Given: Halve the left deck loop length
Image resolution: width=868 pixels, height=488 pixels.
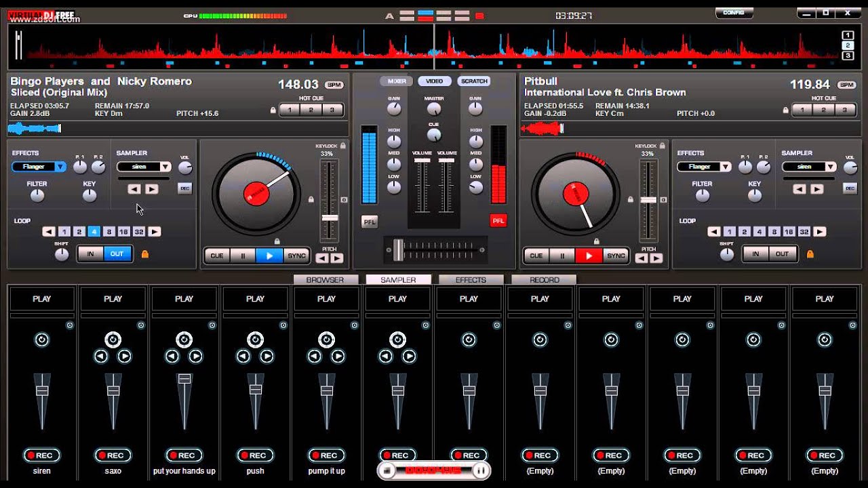Looking at the screenshot, I should click(x=48, y=232).
